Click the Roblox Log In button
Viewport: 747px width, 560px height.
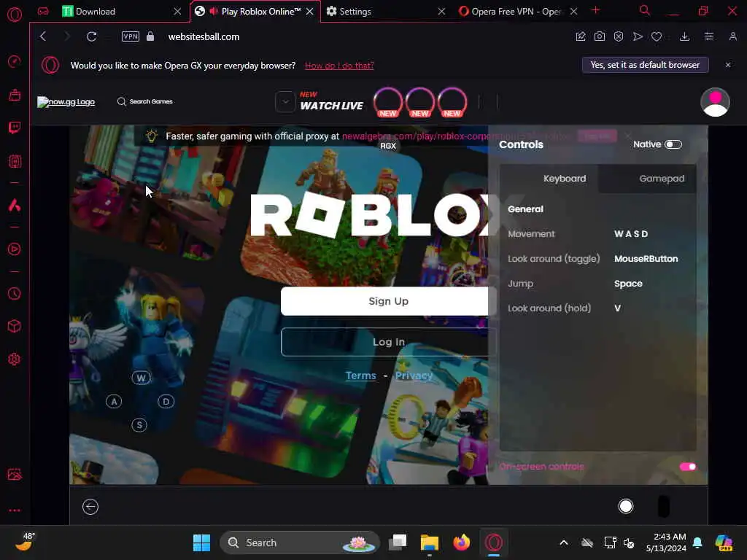(388, 342)
